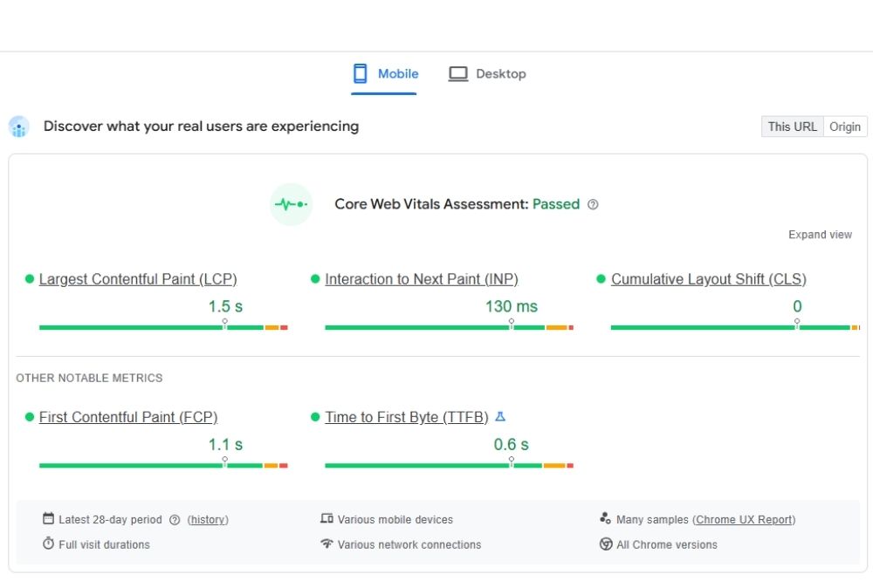The height and width of the screenshot is (588, 873).
Task: Click the Core Web Vitals pulse icon
Action: pos(291,204)
